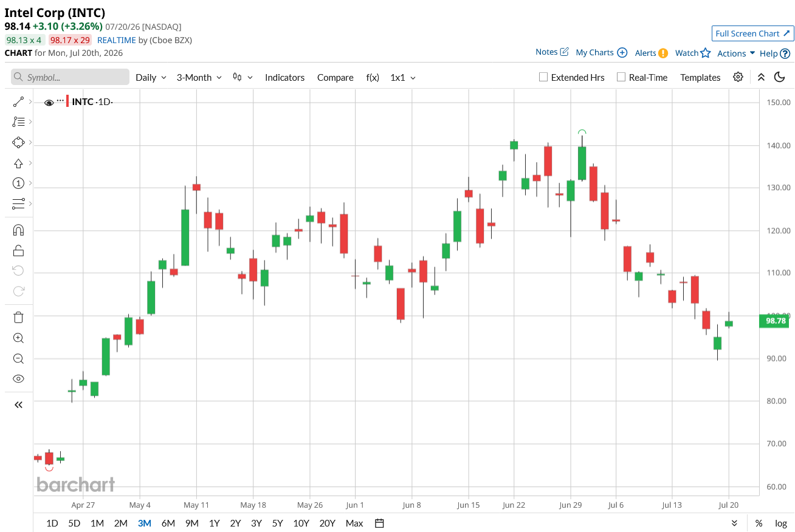Toggle drawings visibility eye in left toolbar
The height and width of the screenshot is (532, 795).
coord(18,379)
